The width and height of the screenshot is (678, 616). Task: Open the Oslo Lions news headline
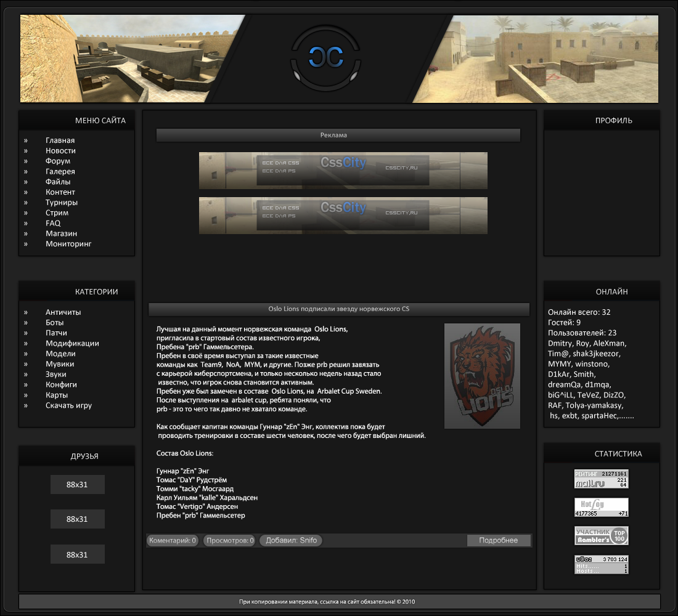[338, 309]
